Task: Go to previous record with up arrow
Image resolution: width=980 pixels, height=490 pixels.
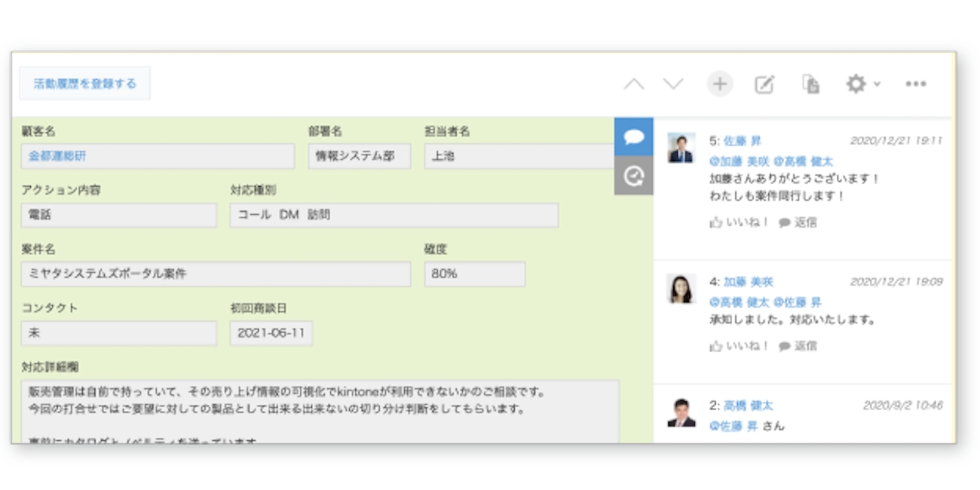Action: (634, 84)
